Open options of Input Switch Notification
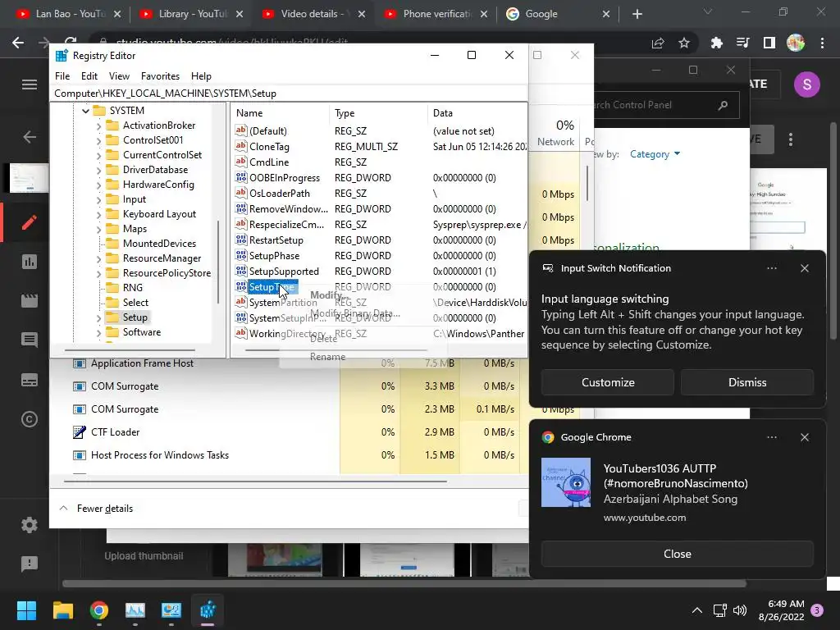The image size is (840, 630). pyautogui.click(x=771, y=268)
